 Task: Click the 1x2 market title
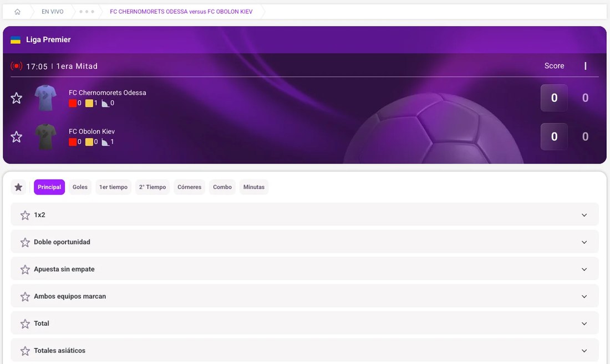(40, 215)
